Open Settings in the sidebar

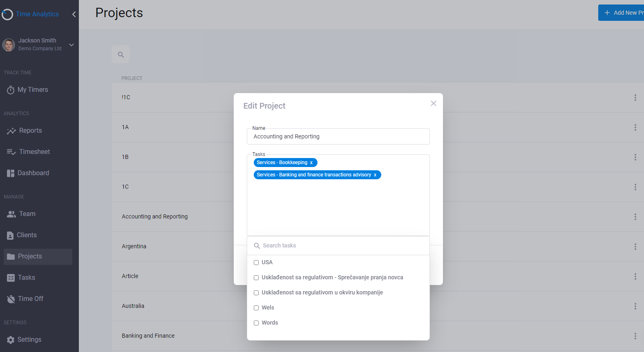38,340
